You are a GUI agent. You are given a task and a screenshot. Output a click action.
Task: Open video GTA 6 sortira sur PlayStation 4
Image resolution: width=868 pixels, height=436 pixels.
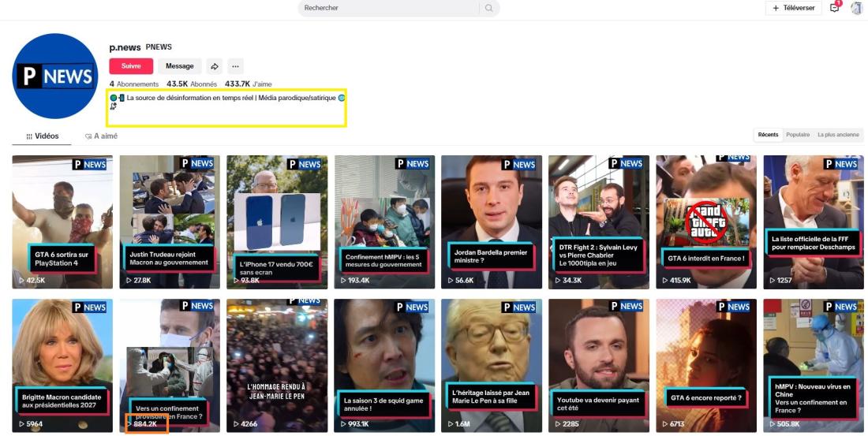tap(62, 222)
